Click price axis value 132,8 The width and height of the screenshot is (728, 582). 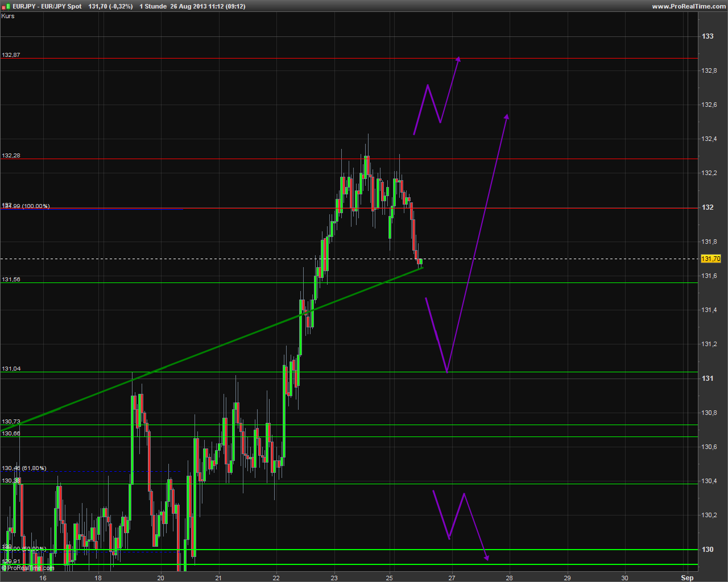click(709, 70)
